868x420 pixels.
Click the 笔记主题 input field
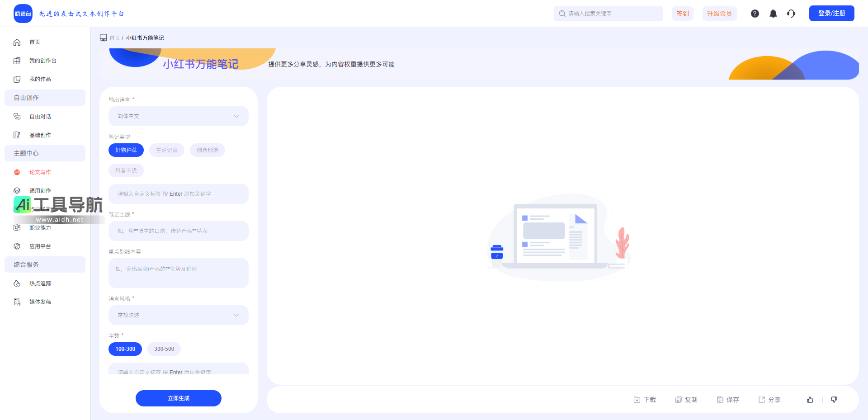click(178, 231)
